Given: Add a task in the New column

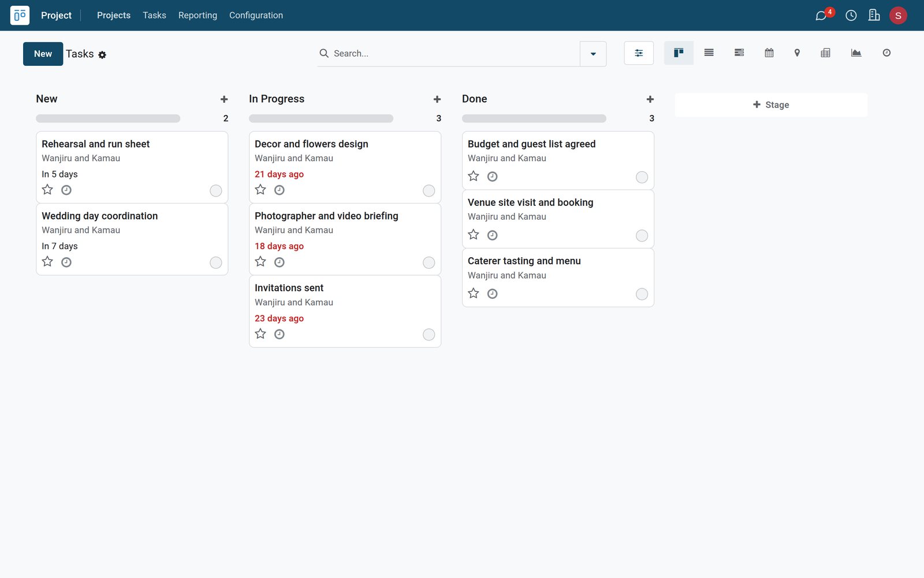Looking at the screenshot, I should pyautogui.click(x=224, y=99).
